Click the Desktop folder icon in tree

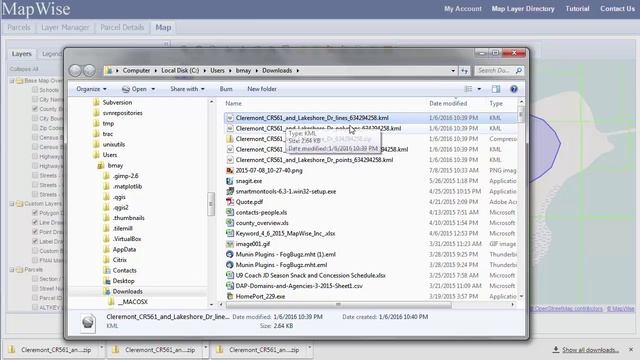[107, 281]
